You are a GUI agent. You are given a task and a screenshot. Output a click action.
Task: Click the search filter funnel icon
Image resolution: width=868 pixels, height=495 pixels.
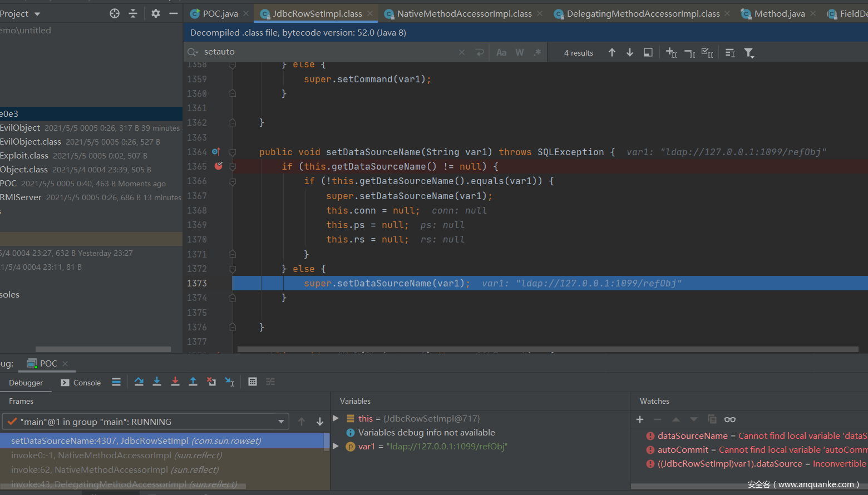point(749,53)
